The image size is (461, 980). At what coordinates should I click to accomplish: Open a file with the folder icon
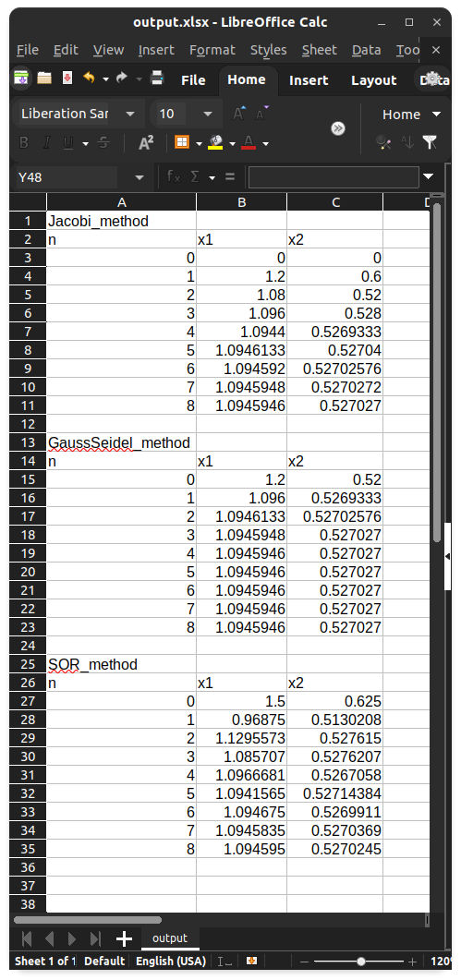43,79
